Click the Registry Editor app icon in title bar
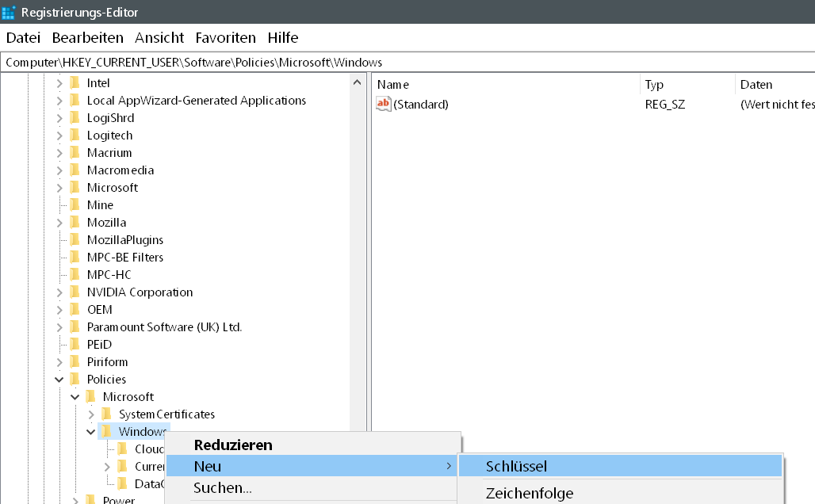815x504 pixels. coord(9,12)
